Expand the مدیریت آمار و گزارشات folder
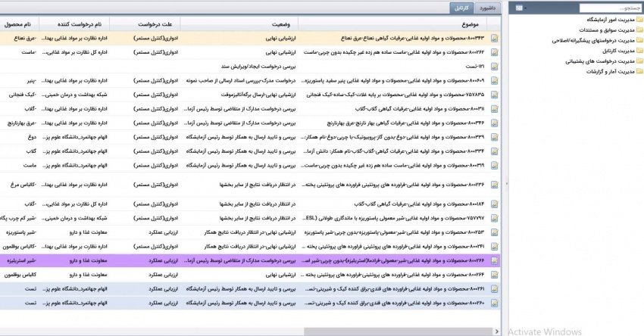This screenshot has width=644, height=336. click(639, 71)
